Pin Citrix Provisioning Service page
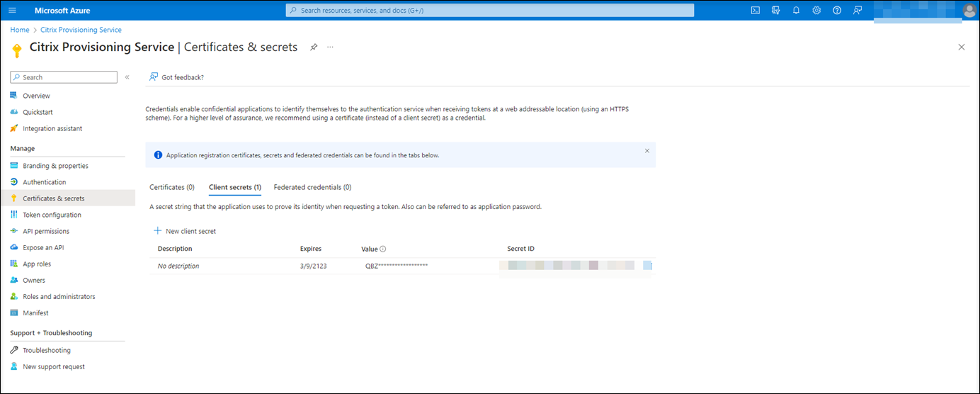 click(314, 47)
